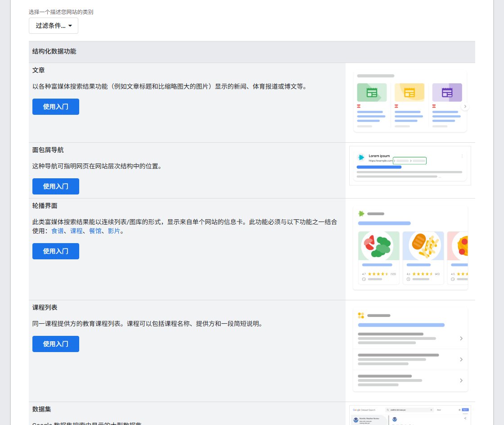Screen dimensions: 504x425
Task: Click 使用入门 button under 课程列表
Action: tap(56, 344)
